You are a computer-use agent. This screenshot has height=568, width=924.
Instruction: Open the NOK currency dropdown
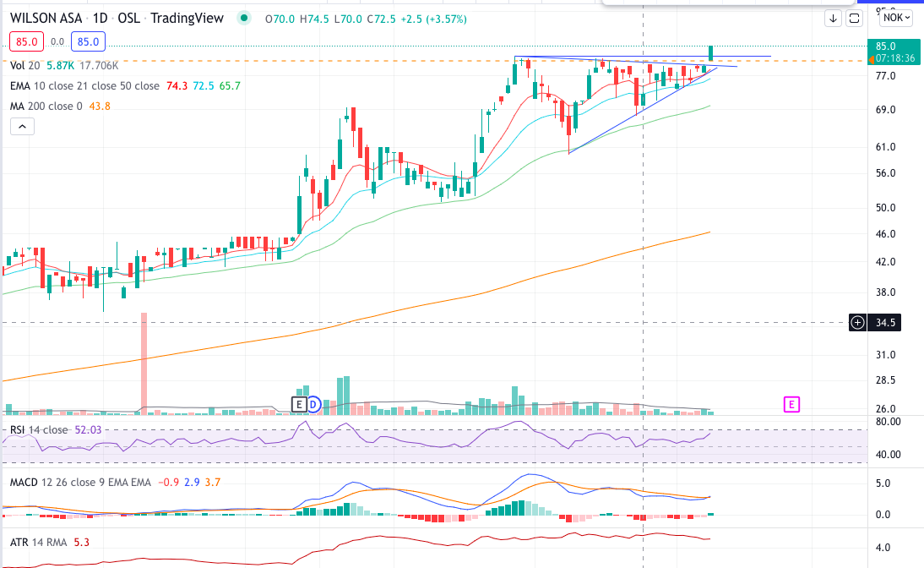pyautogui.click(x=896, y=18)
